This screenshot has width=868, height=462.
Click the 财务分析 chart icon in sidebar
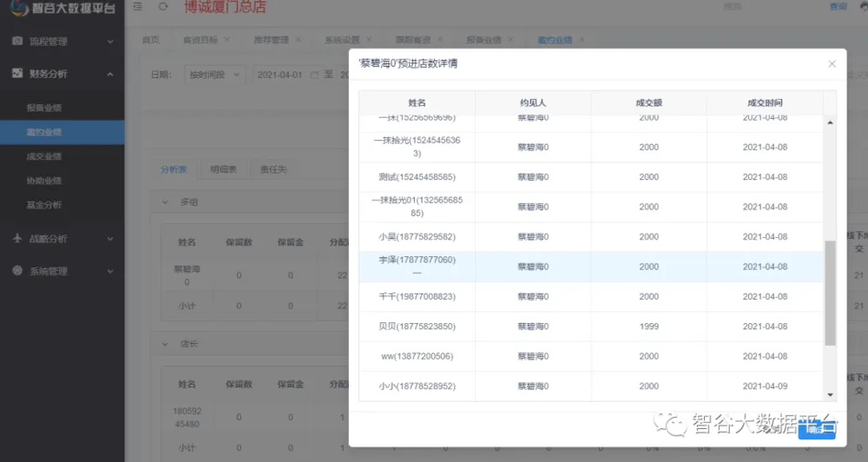pyautogui.click(x=16, y=74)
